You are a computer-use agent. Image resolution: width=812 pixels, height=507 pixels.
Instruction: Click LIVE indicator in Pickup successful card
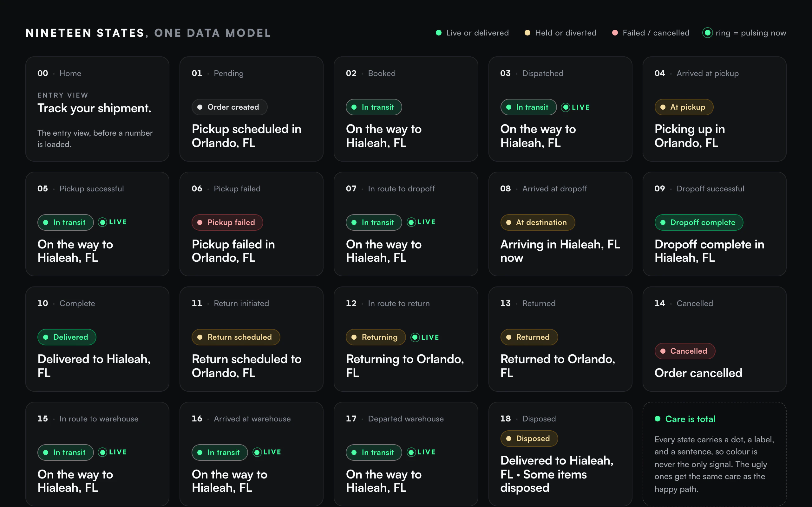click(112, 222)
